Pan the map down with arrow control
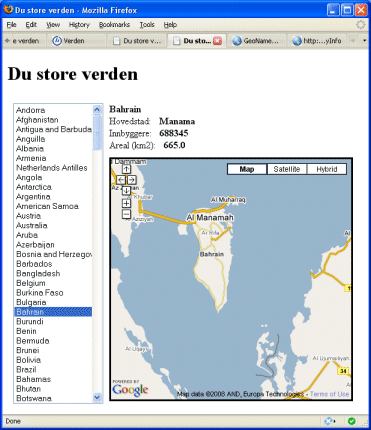Viewport: 371px width, 430px height. (126, 191)
